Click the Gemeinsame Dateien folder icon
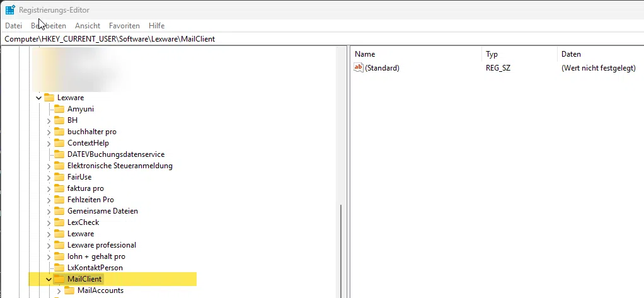 pos(60,211)
